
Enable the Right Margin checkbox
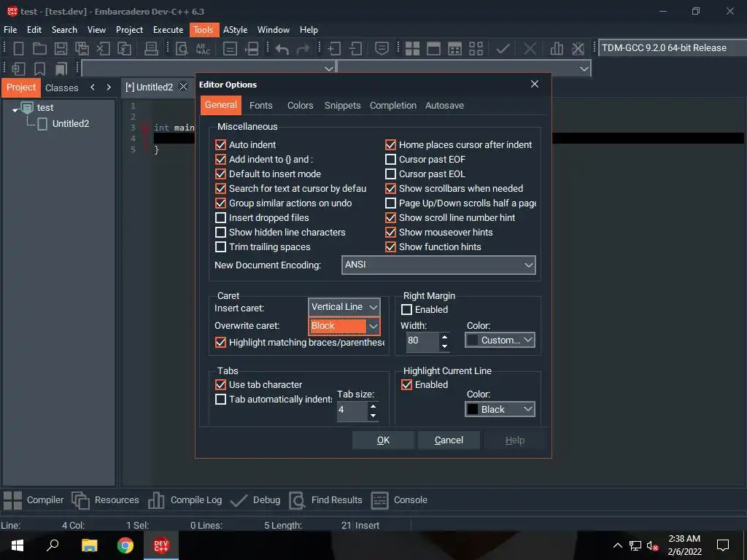pyautogui.click(x=406, y=309)
